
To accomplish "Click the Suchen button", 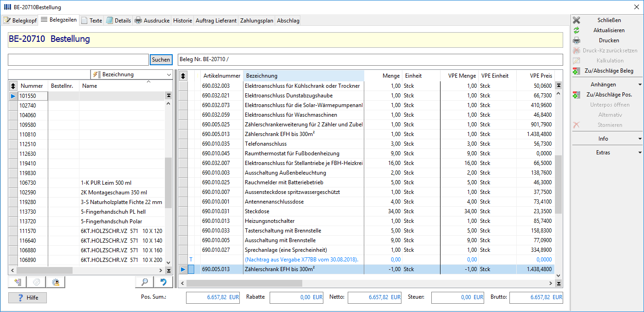I will point(161,60).
